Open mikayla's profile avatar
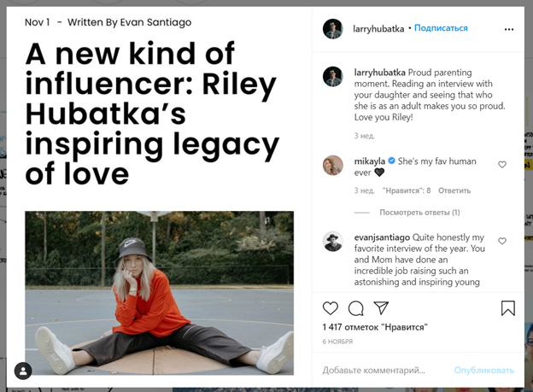This screenshot has height=392, width=533. (333, 165)
